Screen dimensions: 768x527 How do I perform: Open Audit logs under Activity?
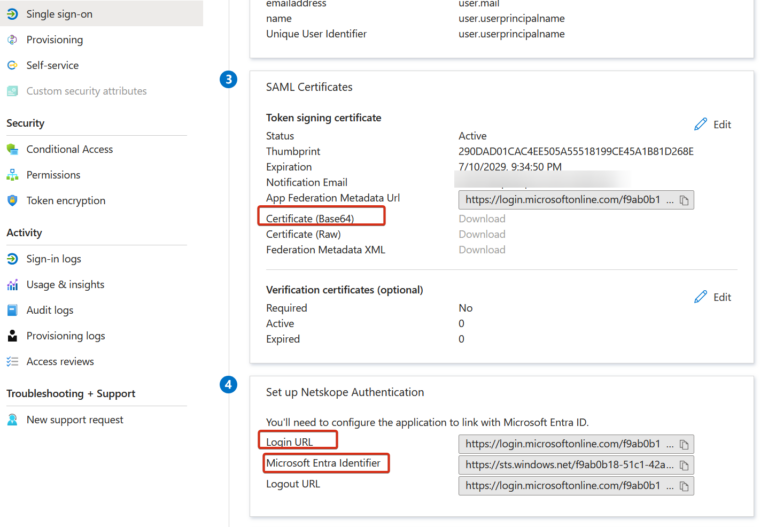[x=50, y=310]
